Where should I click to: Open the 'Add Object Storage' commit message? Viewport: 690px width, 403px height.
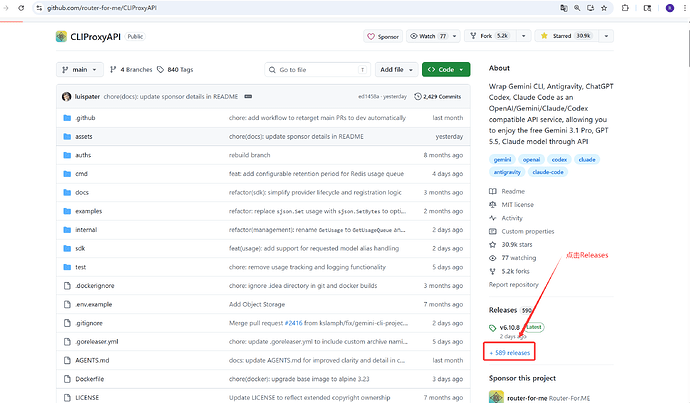[x=257, y=304]
